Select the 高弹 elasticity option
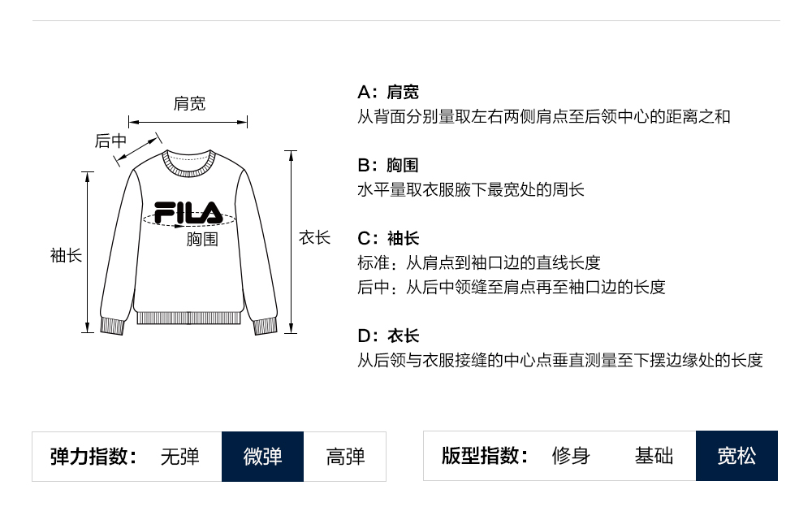The height and width of the screenshot is (520, 812). 345,457
